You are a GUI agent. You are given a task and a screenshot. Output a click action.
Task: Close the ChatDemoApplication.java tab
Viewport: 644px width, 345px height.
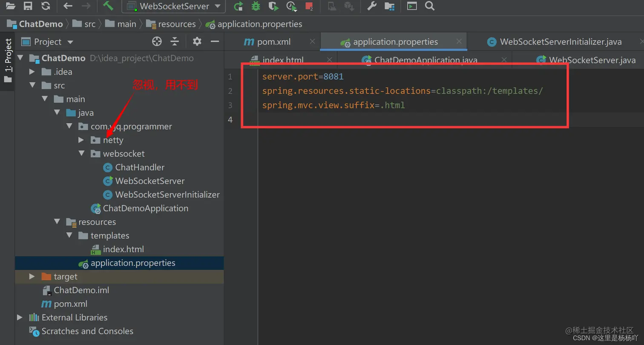(x=504, y=60)
